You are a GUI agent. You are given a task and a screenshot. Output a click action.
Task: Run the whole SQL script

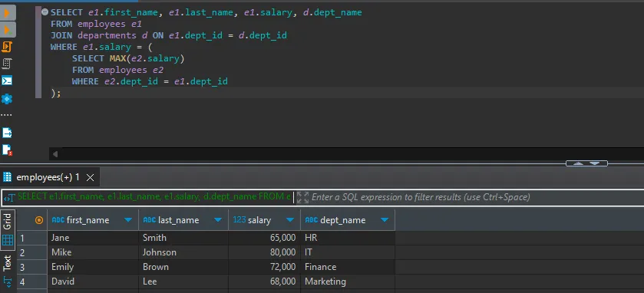coord(7,47)
